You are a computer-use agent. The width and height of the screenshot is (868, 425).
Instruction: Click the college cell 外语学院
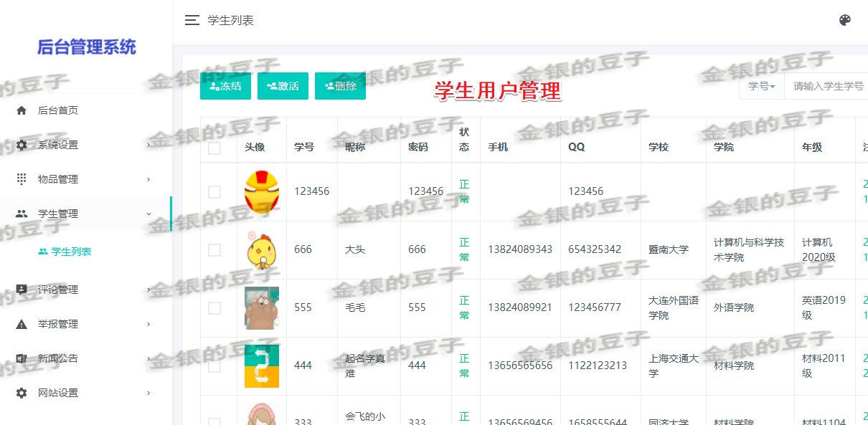tap(734, 307)
